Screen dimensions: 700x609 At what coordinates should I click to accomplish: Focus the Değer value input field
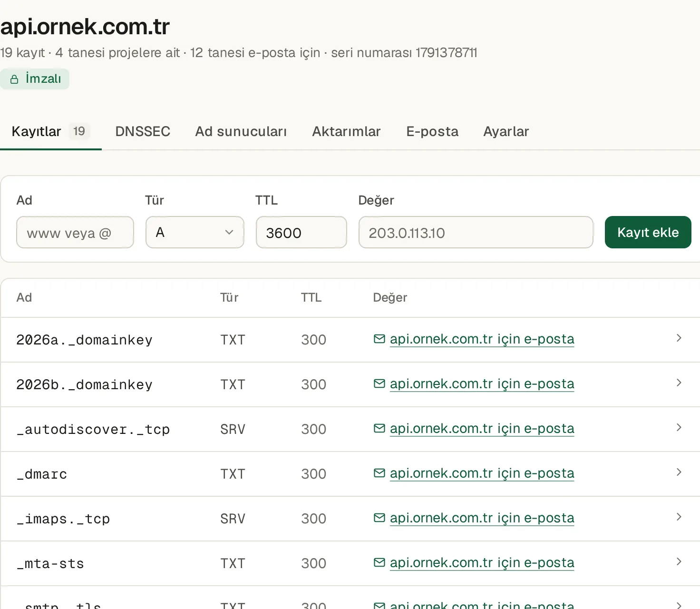pyautogui.click(x=476, y=232)
